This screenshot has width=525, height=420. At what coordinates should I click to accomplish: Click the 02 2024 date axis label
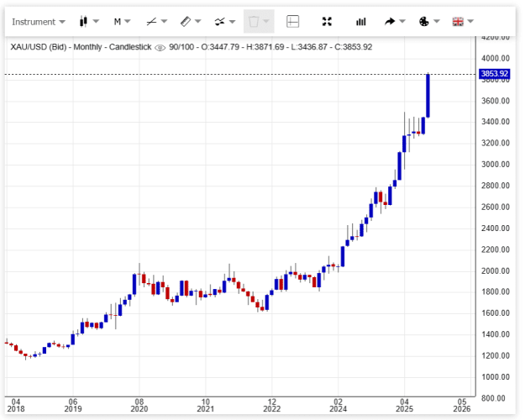pos(338,405)
